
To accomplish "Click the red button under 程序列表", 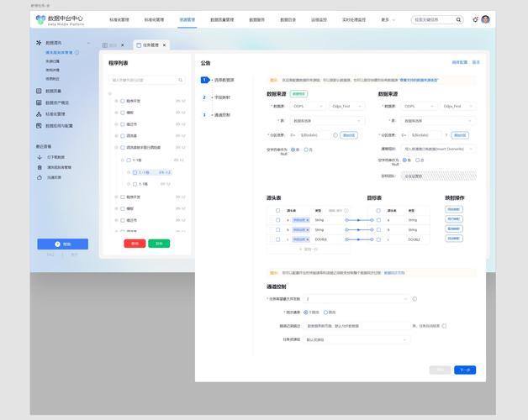I will [x=134, y=244].
